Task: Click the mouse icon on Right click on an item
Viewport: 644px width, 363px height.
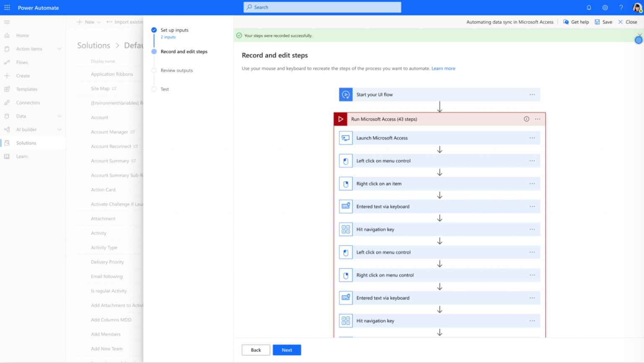Action: (345, 184)
